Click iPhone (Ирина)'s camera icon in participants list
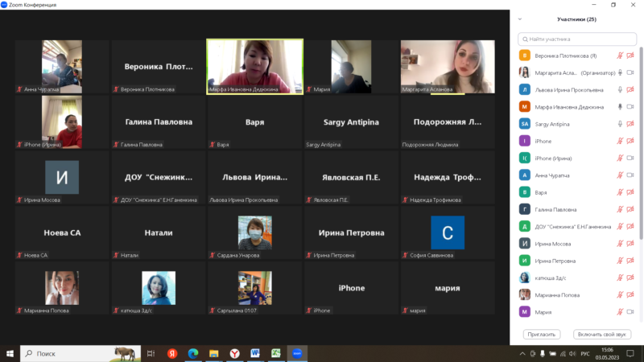 point(630,158)
